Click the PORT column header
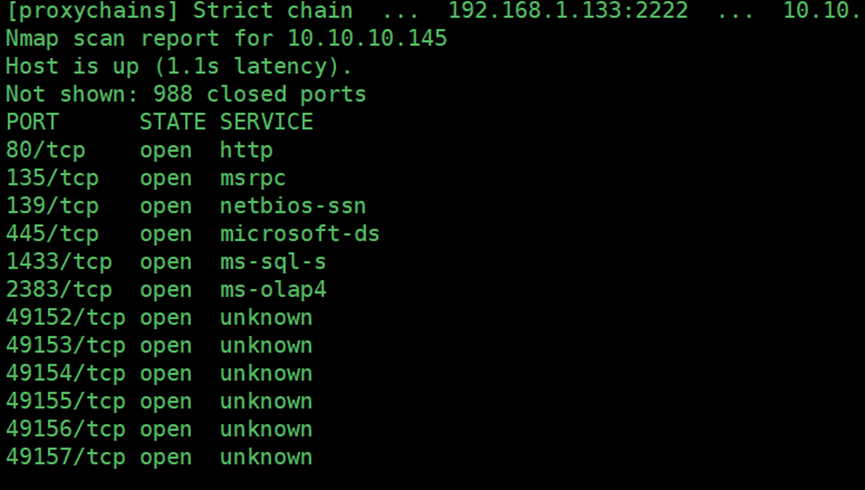The height and width of the screenshot is (490, 865). tap(33, 122)
